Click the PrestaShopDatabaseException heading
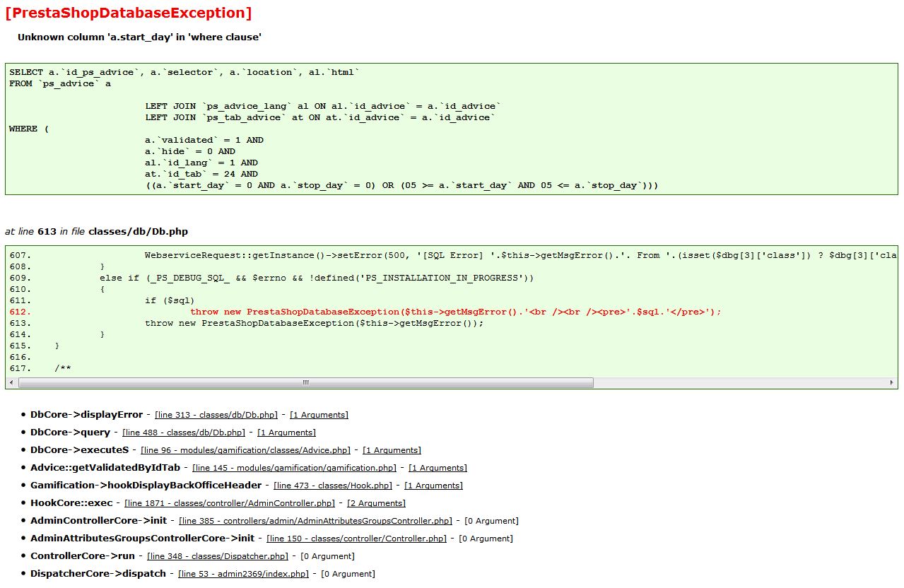Screen dimensions: 904x588 pos(128,13)
